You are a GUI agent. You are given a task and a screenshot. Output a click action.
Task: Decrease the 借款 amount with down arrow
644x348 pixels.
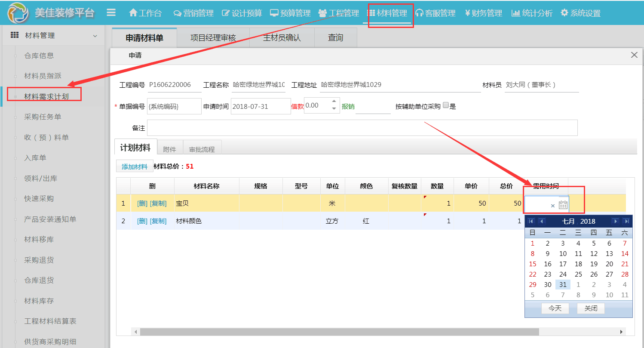(334, 109)
